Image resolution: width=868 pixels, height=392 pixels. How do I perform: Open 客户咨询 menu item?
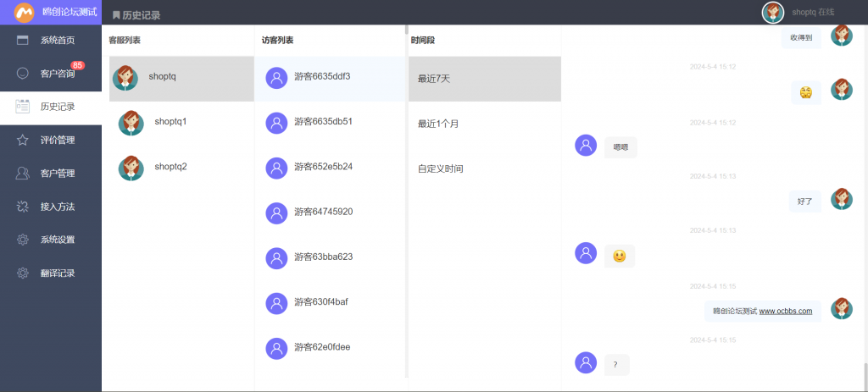[x=51, y=73]
